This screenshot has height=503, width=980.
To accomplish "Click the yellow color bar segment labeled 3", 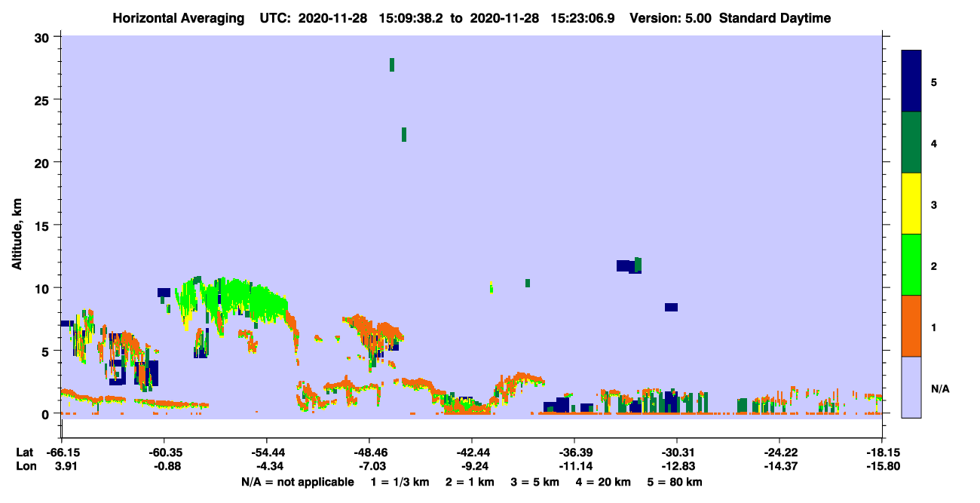I will pos(911,204).
